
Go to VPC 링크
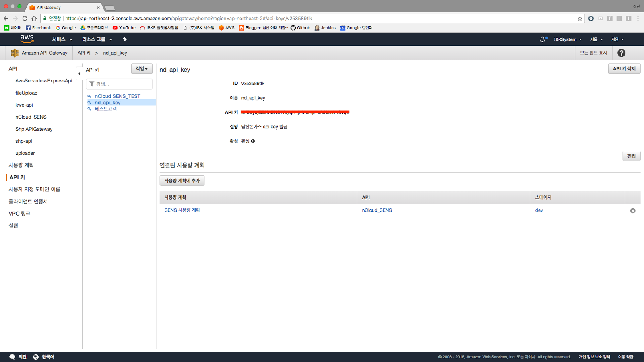(19, 214)
